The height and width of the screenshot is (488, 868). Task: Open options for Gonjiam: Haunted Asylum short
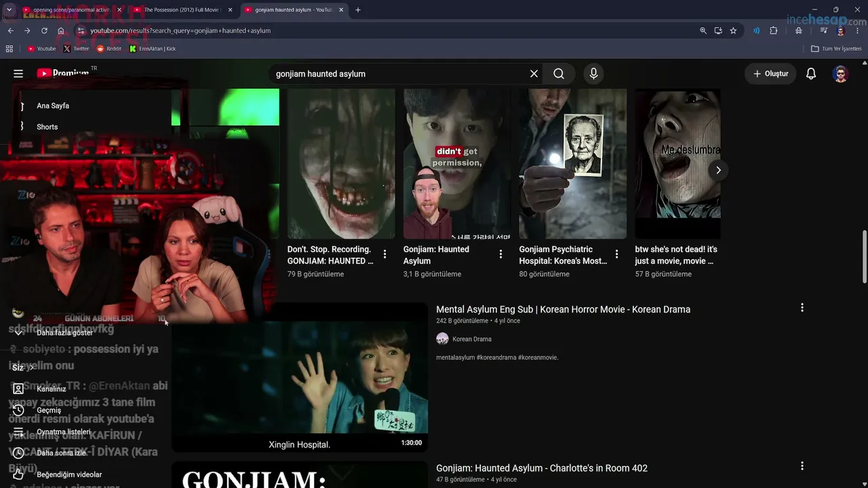click(501, 254)
